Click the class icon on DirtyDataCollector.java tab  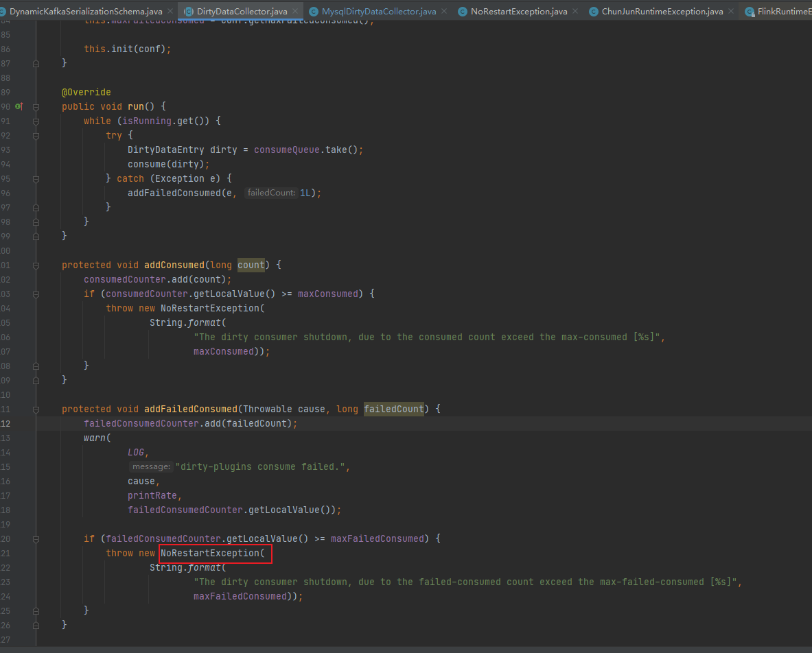pyautogui.click(x=189, y=12)
